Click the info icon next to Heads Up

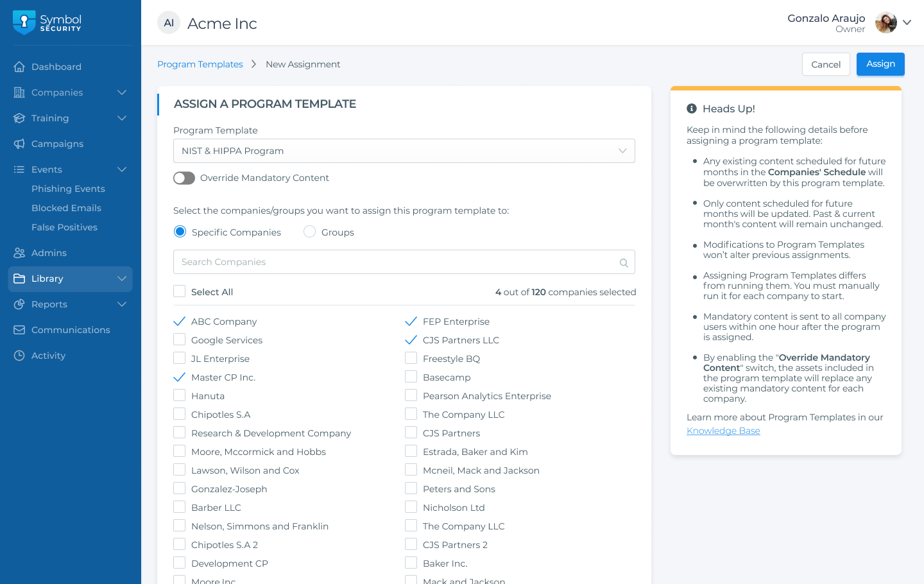click(692, 108)
